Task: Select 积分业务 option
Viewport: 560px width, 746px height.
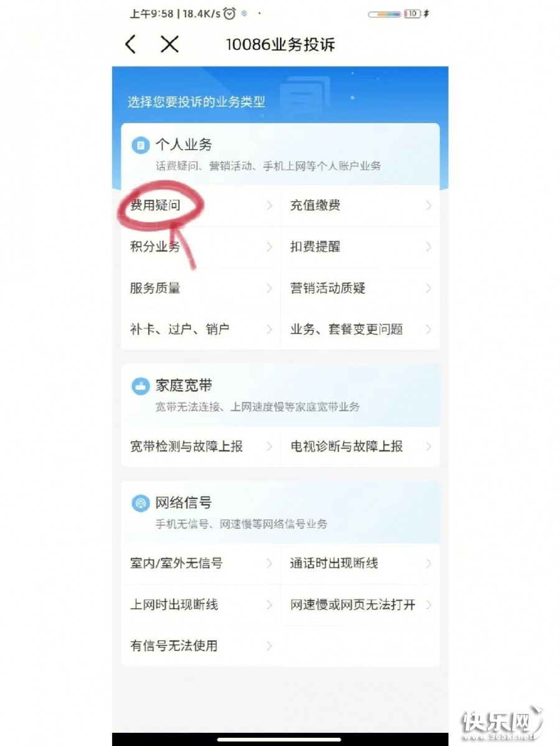Action: [x=201, y=246]
